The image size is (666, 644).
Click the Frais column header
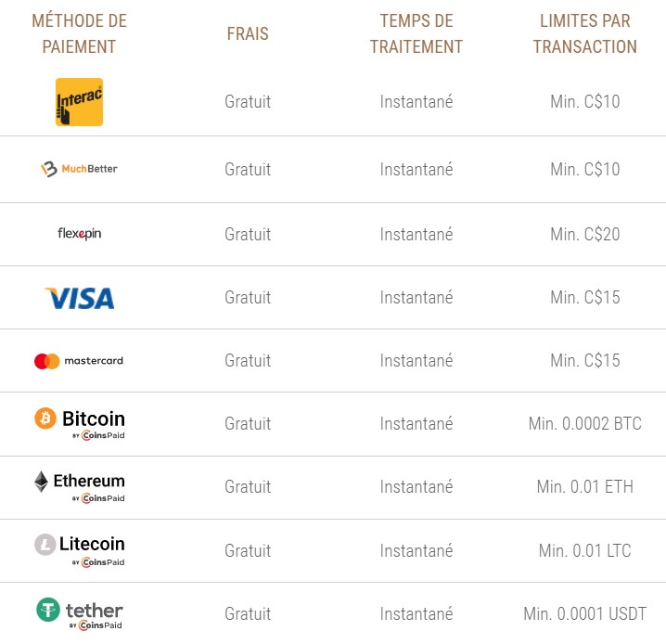[x=248, y=33]
